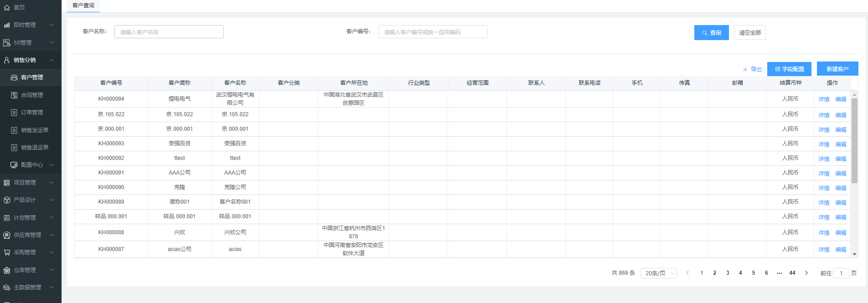Image resolution: width=868 pixels, height=303 pixels.
Task: Click the 合同管理 document icon
Action: 14,95
